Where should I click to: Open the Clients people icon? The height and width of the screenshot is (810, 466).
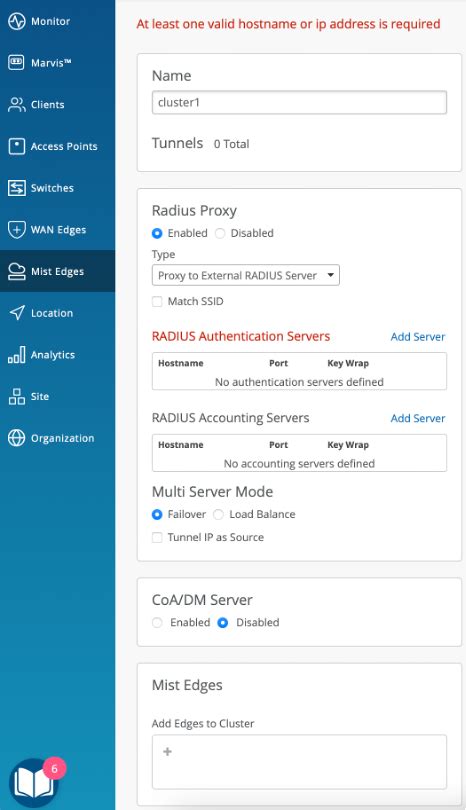click(17, 105)
